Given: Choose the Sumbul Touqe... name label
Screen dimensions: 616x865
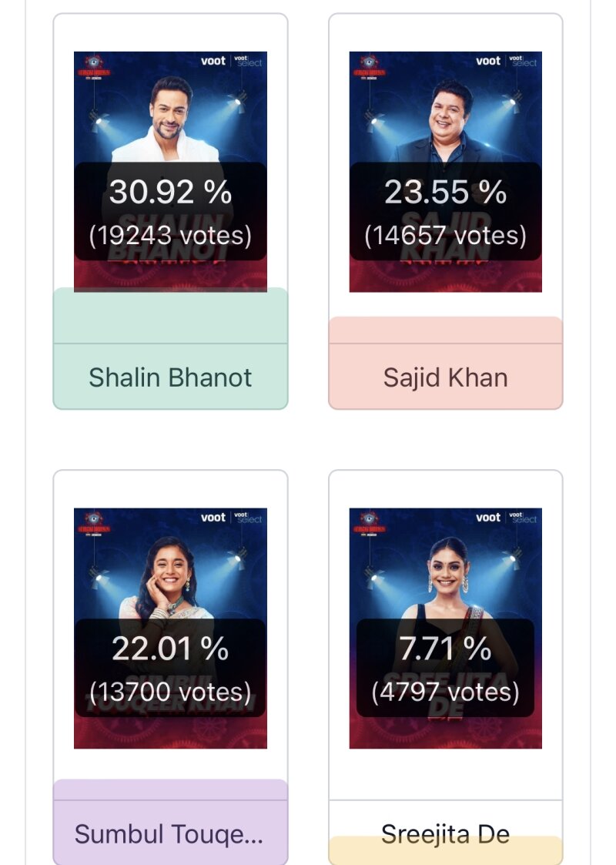Looking at the screenshot, I should point(170,833).
